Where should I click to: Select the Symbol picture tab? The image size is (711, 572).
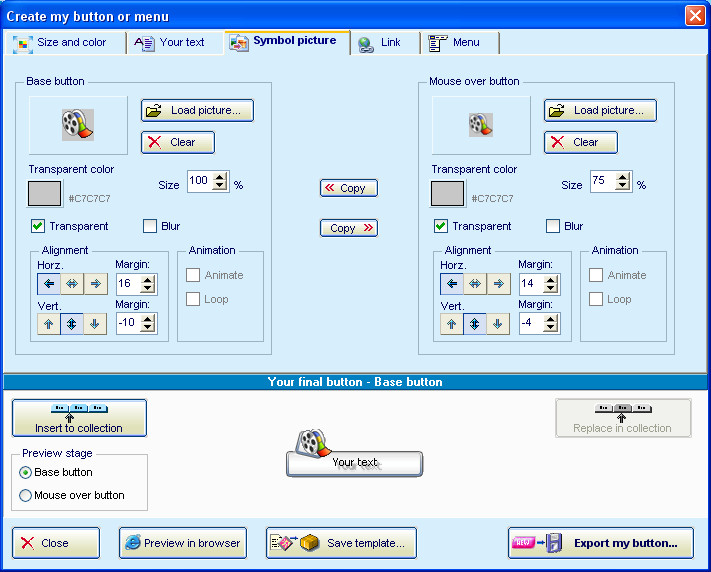287,42
